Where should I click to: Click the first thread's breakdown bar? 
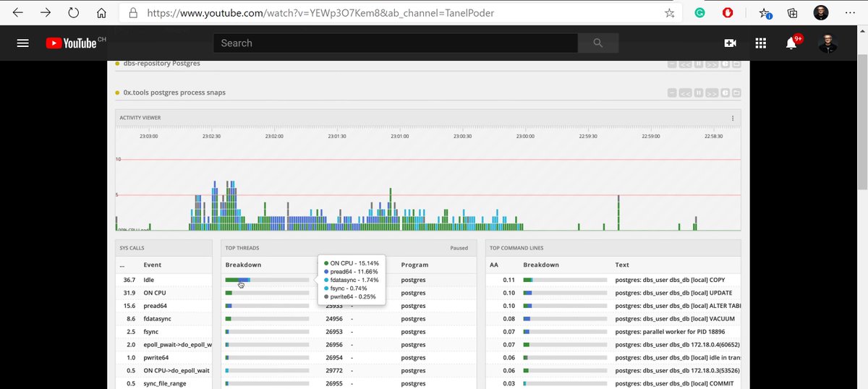tap(267, 280)
